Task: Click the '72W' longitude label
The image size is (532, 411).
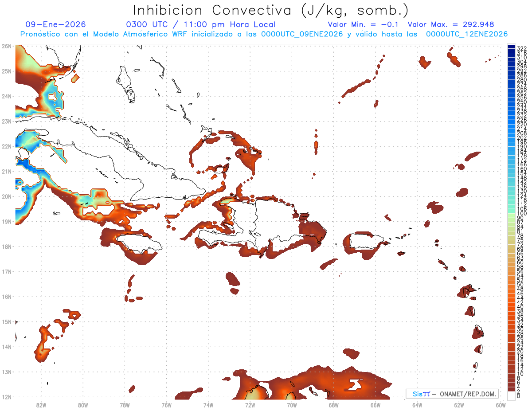Action: (x=250, y=405)
